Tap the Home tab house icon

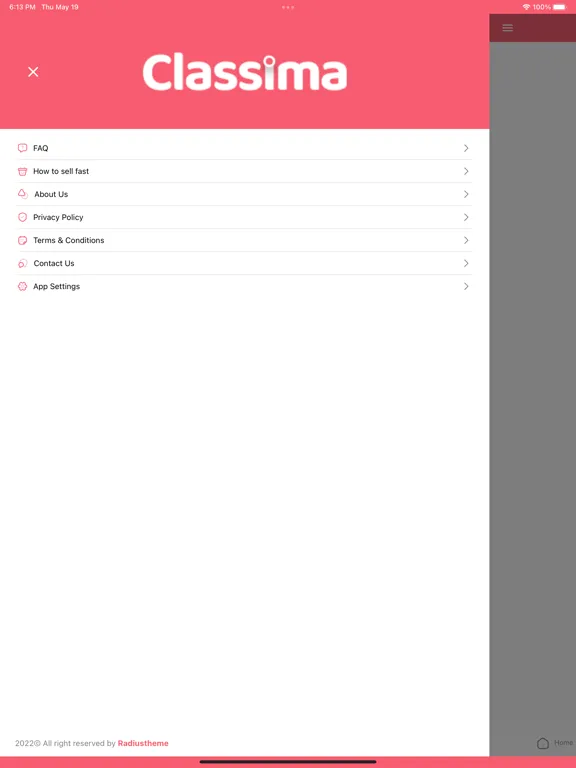(x=543, y=743)
